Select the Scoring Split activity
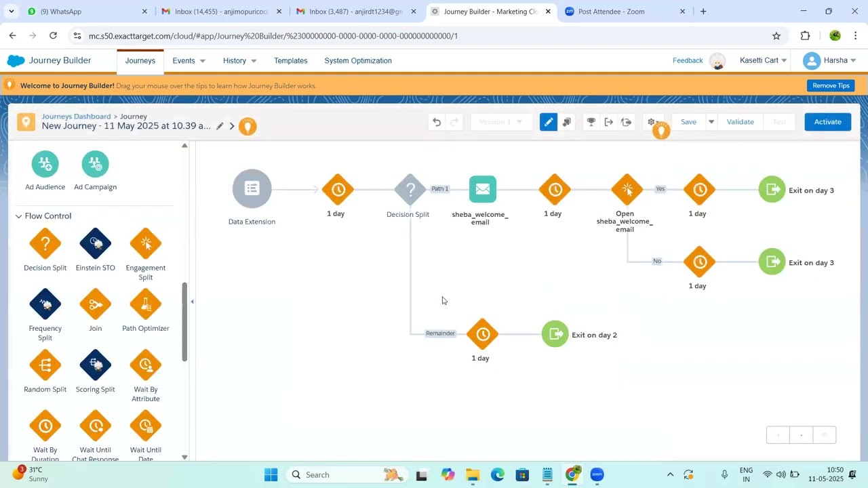Image resolution: width=868 pixels, height=488 pixels. click(96, 365)
